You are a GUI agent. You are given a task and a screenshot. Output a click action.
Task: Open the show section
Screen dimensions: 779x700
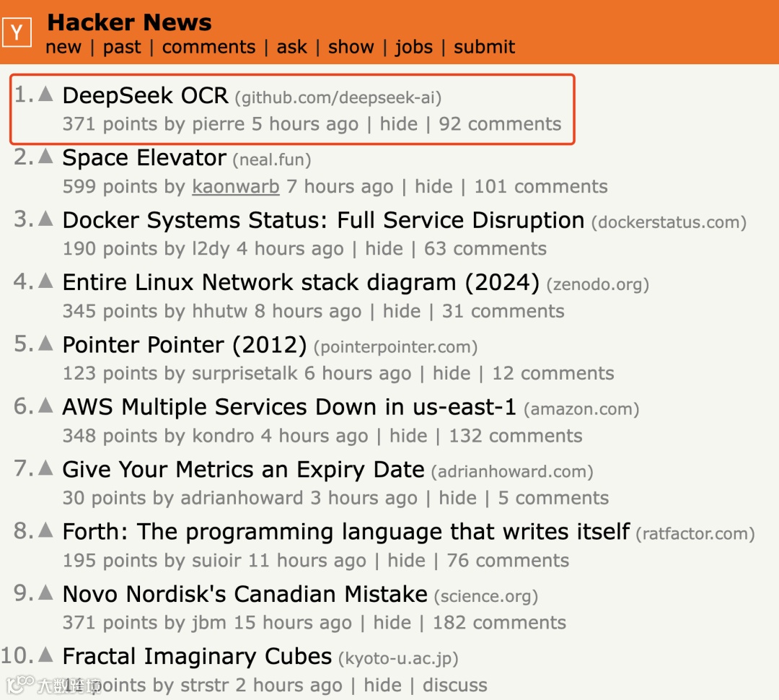351,47
